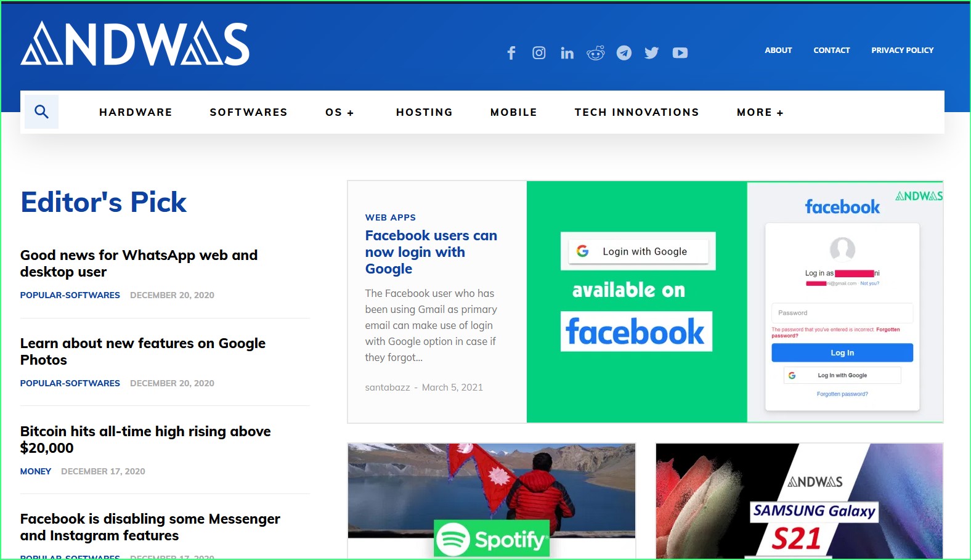Open the Telegram social icon

[624, 53]
